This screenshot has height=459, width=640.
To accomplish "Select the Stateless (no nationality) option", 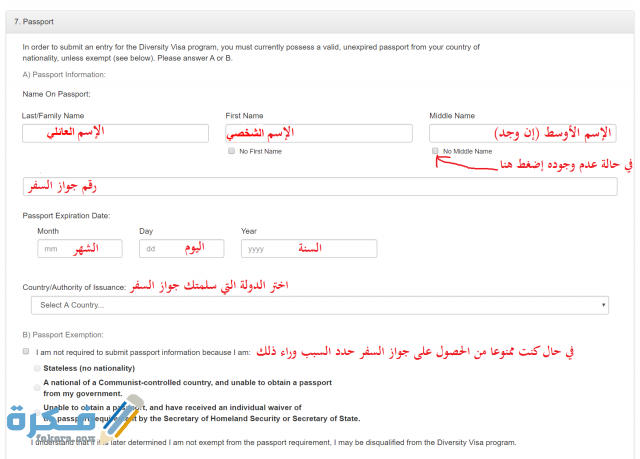I will pyautogui.click(x=38, y=368).
